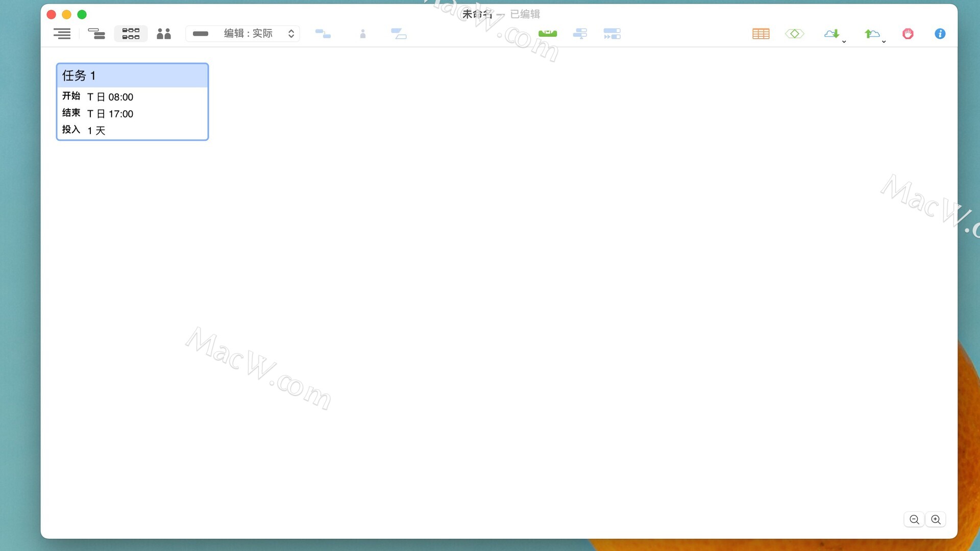Switch to the outline list view
The image size is (980, 551).
(62, 34)
